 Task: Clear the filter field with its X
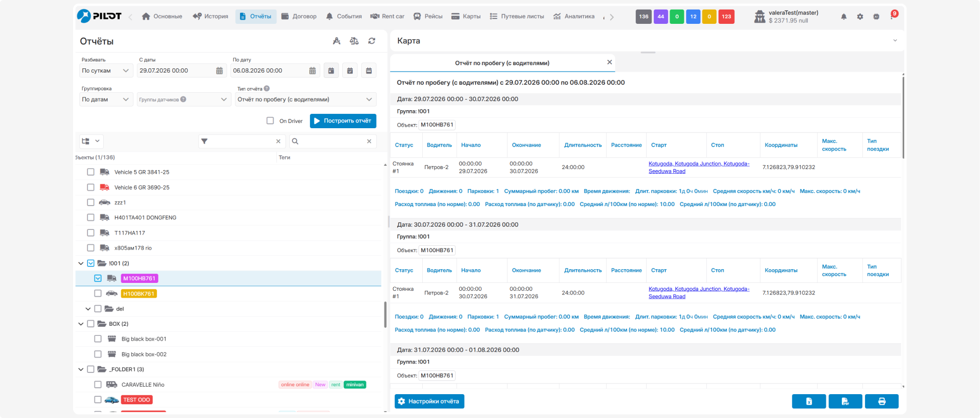pyautogui.click(x=278, y=141)
